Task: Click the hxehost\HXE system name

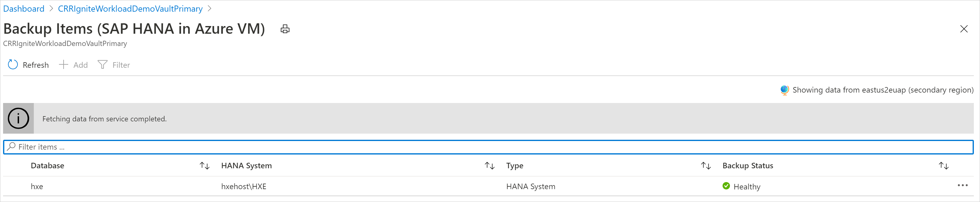Action: tap(244, 186)
